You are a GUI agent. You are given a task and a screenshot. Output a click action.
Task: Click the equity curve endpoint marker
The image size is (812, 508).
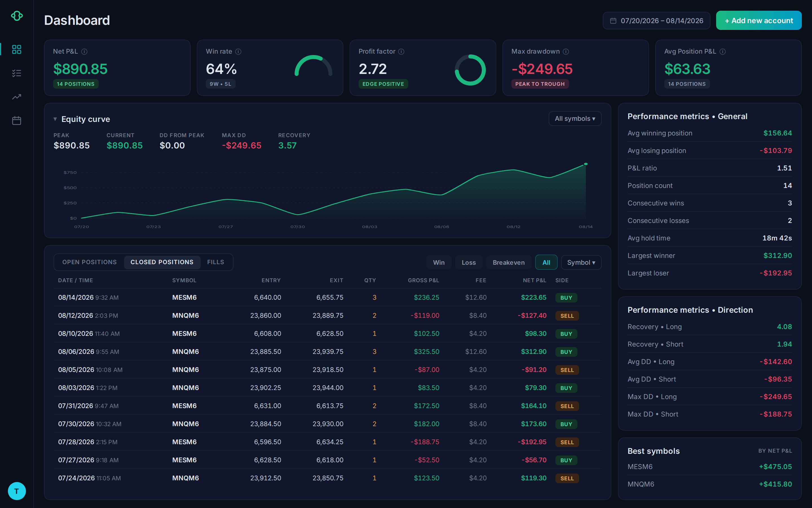586,164
